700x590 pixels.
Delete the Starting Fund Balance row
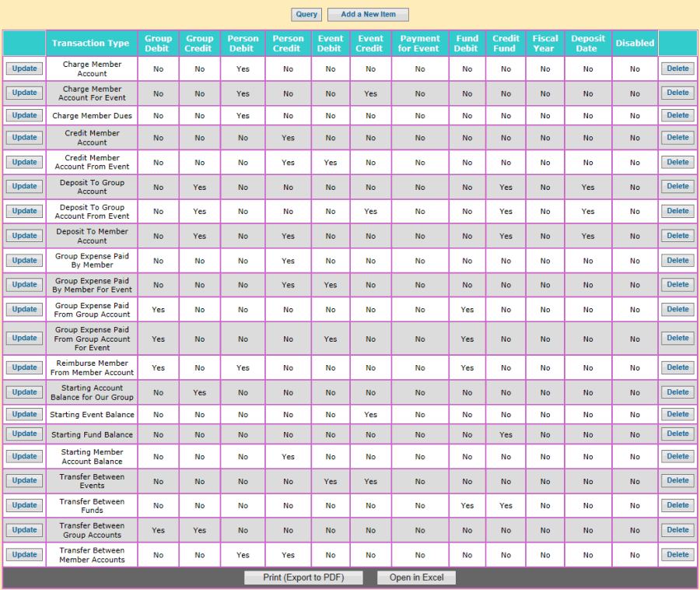(677, 434)
